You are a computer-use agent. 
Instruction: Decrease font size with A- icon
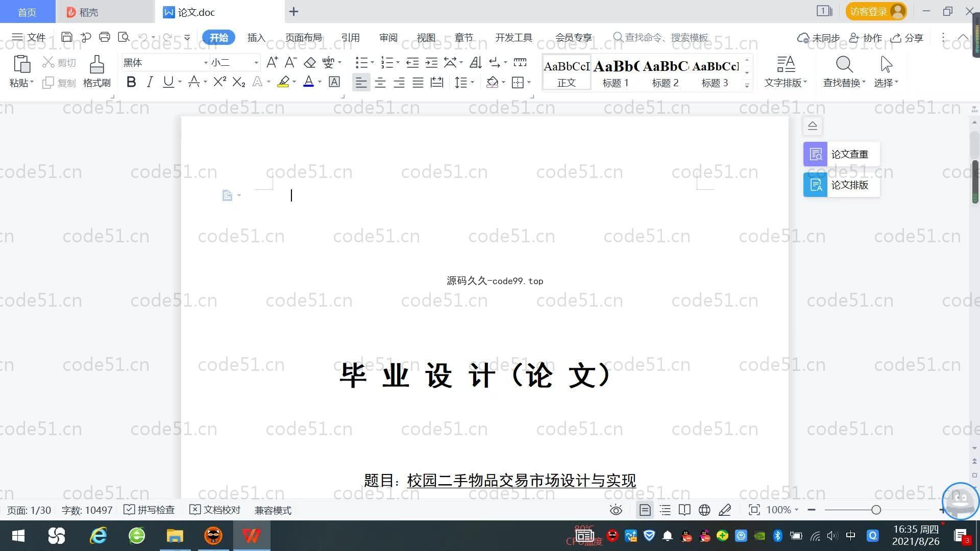coord(290,62)
